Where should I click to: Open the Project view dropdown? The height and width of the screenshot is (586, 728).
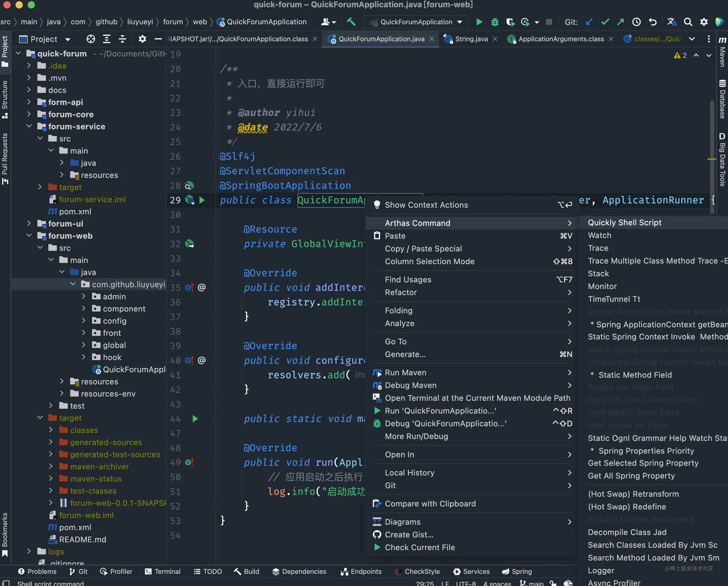point(67,39)
